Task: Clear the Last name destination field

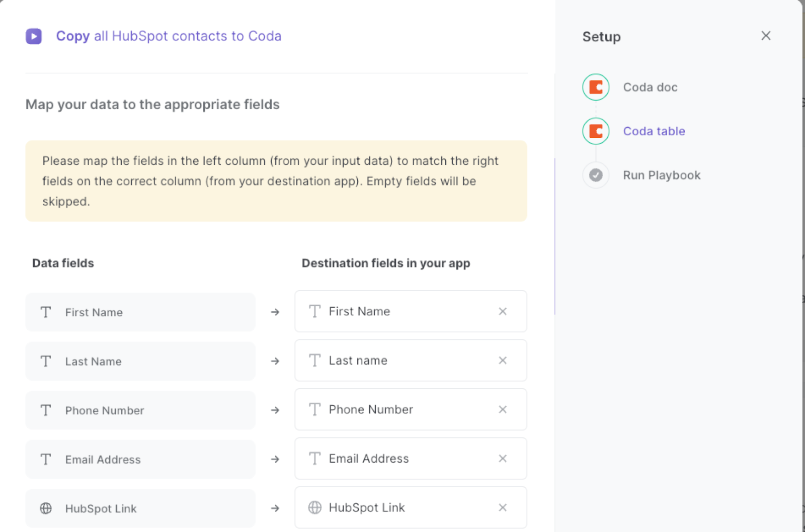Action: click(503, 361)
